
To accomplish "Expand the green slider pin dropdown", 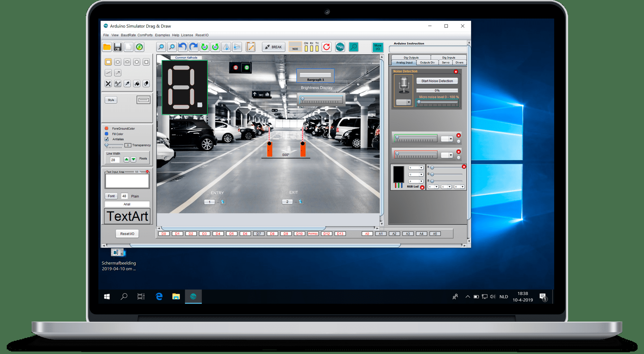I will pos(447,139).
